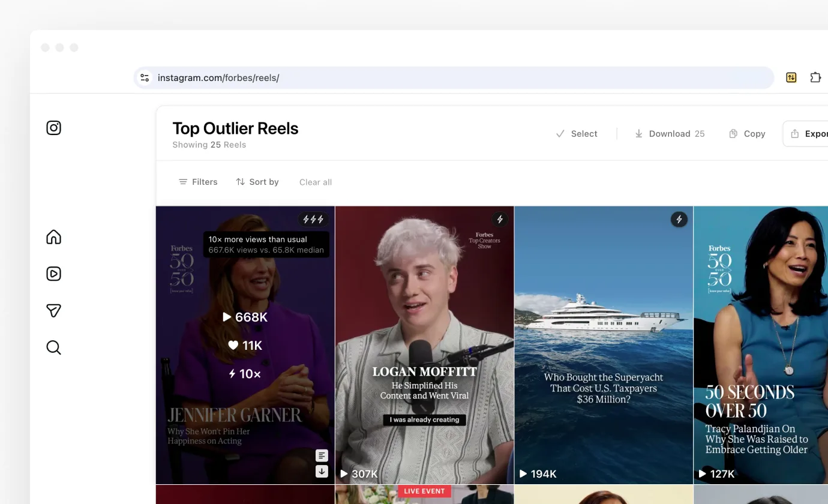This screenshot has width=828, height=504.
Task: Open the Jennifer Garner reel thumbnail
Action: click(x=245, y=345)
